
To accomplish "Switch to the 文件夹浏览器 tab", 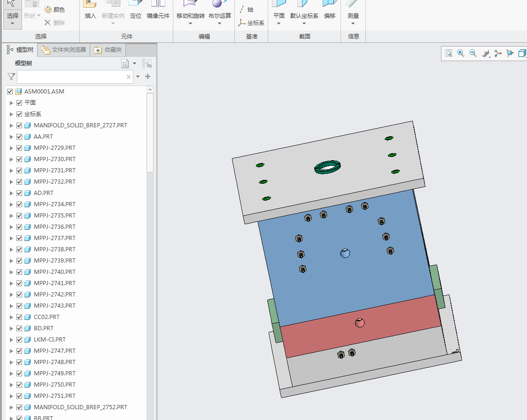I will (x=64, y=50).
